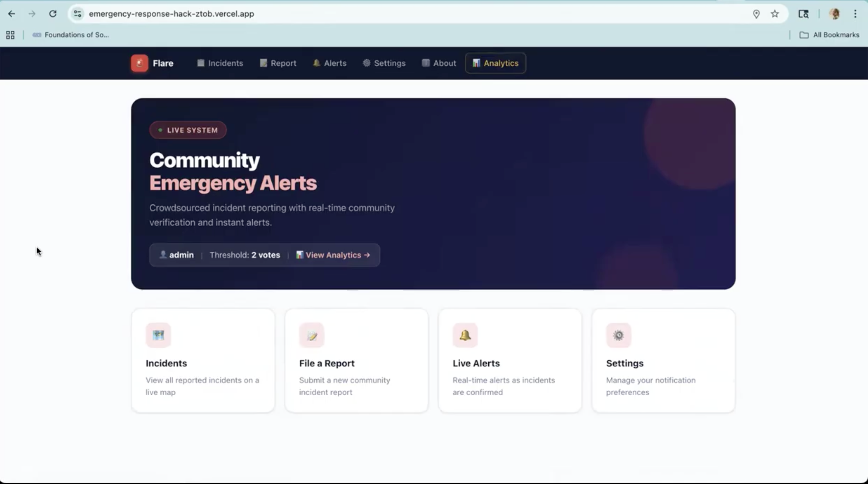
Task: Click the address bar URL
Action: click(x=171, y=14)
